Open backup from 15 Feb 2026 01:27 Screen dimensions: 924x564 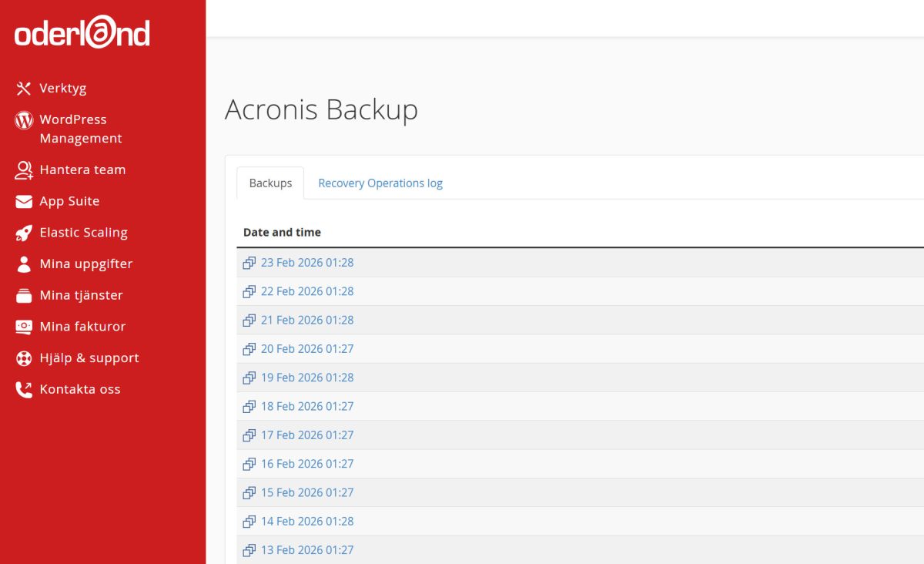tap(307, 493)
